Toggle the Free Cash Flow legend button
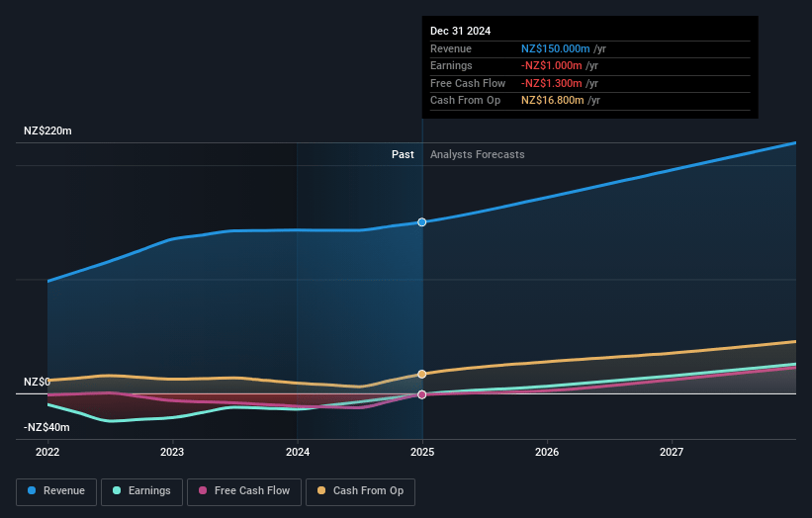 (244, 491)
